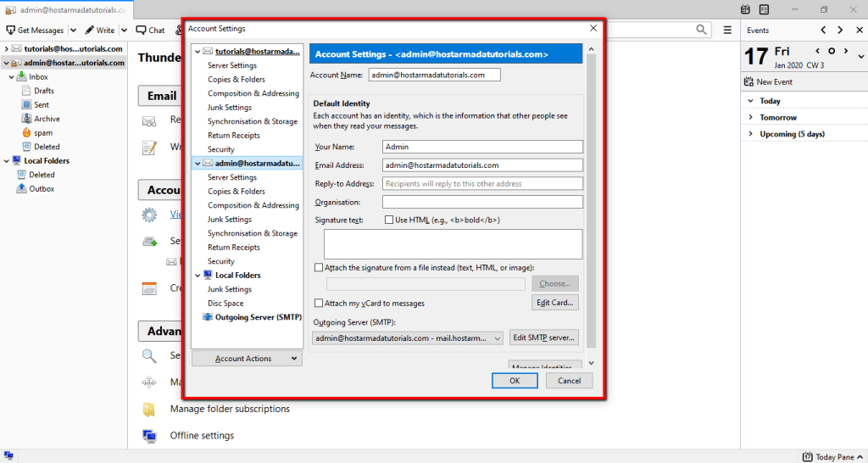This screenshot has height=463, width=868.
Task: Expand the Tomorrow section in Events
Action: (751, 117)
